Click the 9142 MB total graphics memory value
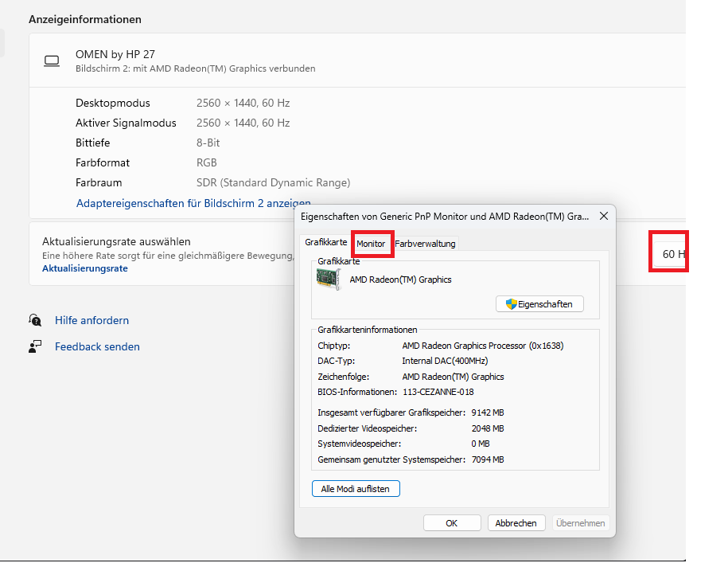Viewport: 728px width, 563px height. pos(488,412)
